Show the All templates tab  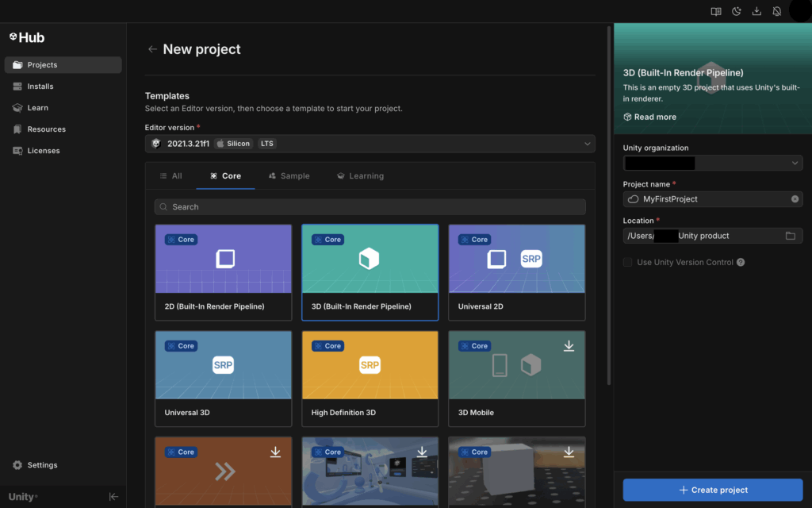[x=170, y=176]
